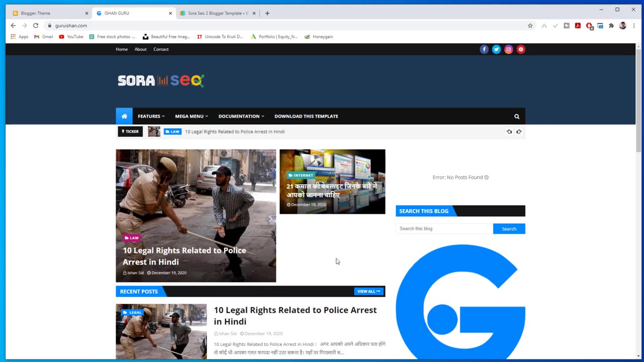Open recent post title about Police Arrest

[x=295, y=316]
